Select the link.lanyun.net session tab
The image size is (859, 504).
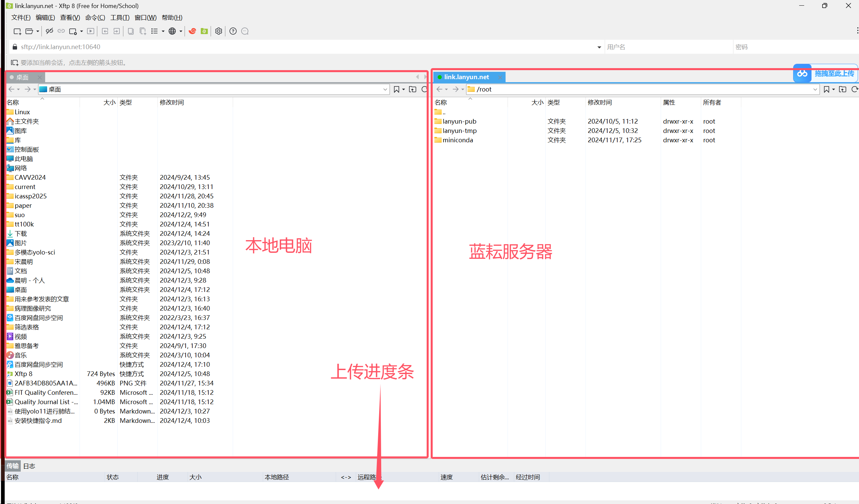(x=466, y=77)
